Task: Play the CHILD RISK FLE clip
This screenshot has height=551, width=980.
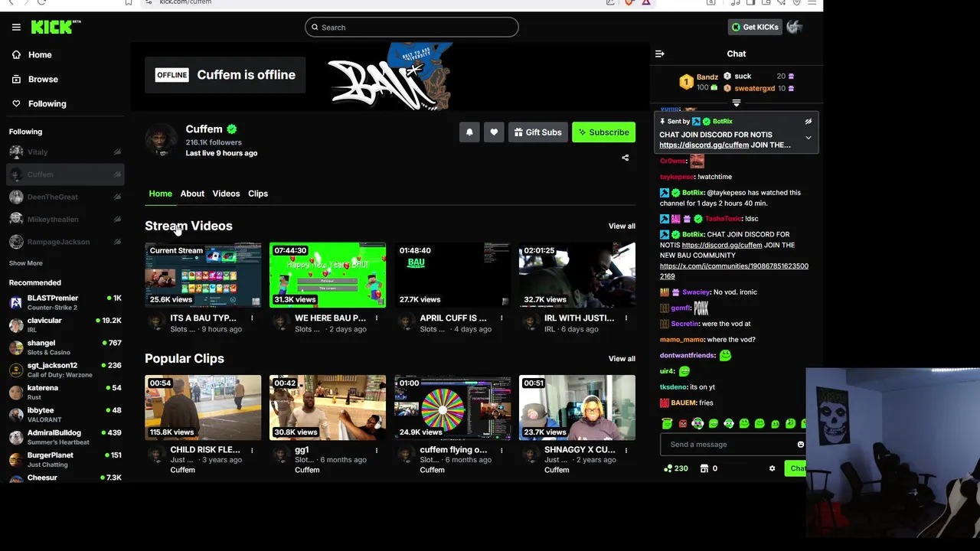Action: (203, 407)
